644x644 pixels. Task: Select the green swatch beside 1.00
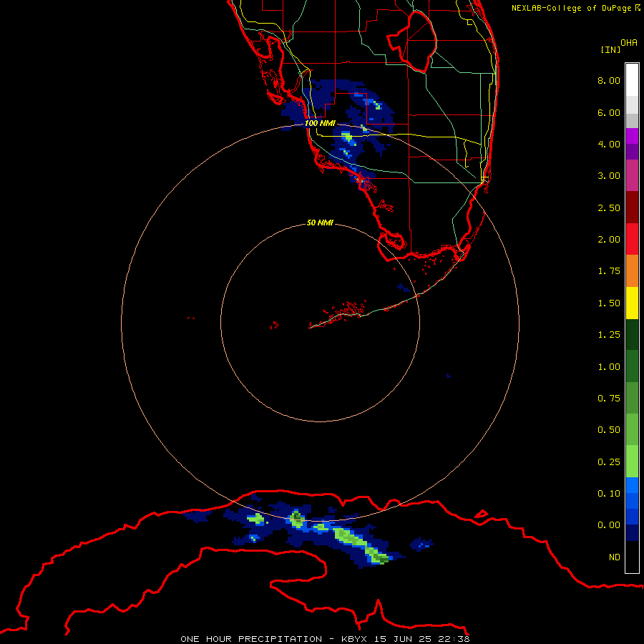click(632, 367)
